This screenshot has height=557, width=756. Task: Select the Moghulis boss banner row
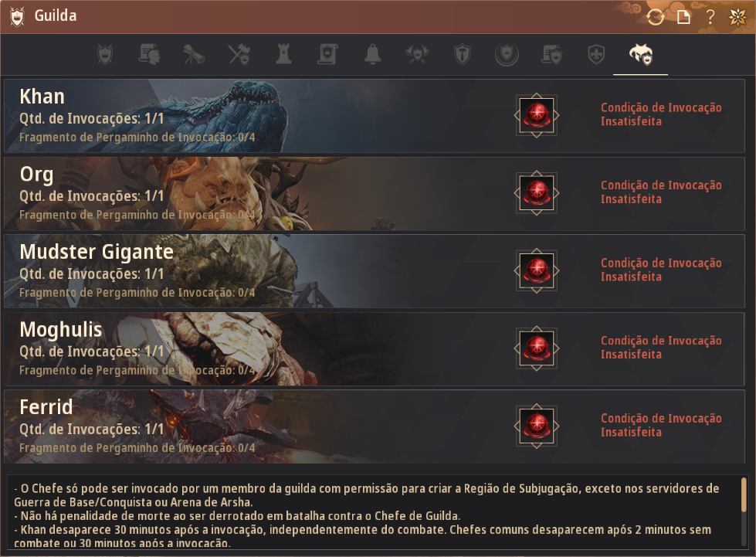(375, 348)
